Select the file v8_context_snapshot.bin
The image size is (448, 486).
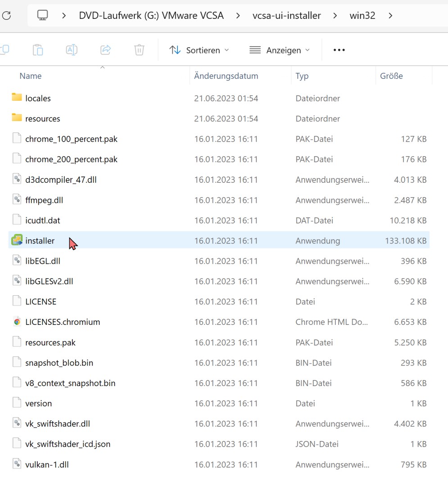pos(70,383)
